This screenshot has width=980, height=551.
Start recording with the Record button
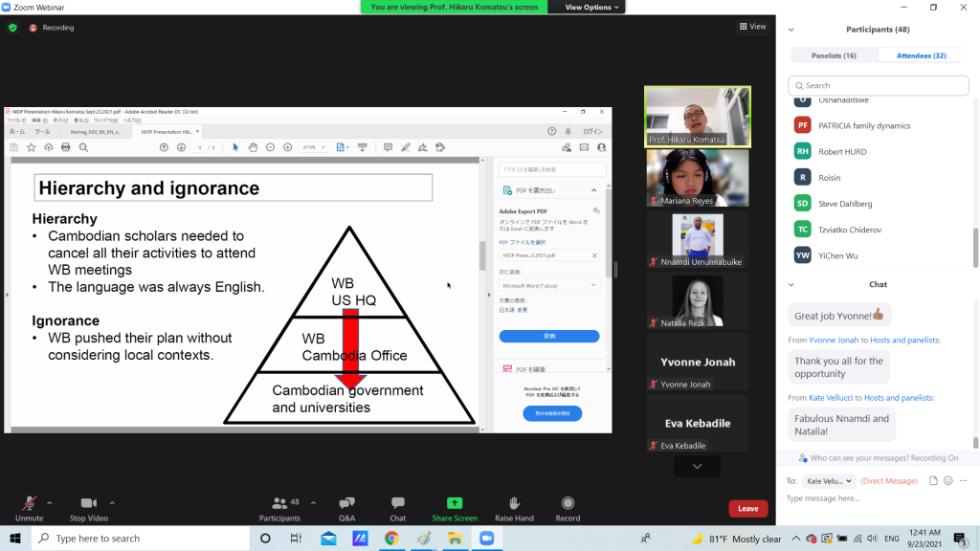click(568, 509)
